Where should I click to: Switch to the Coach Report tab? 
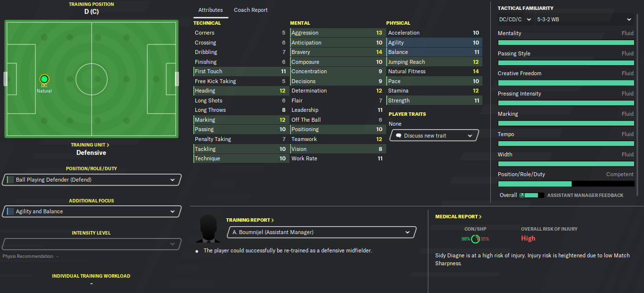pyautogui.click(x=251, y=10)
